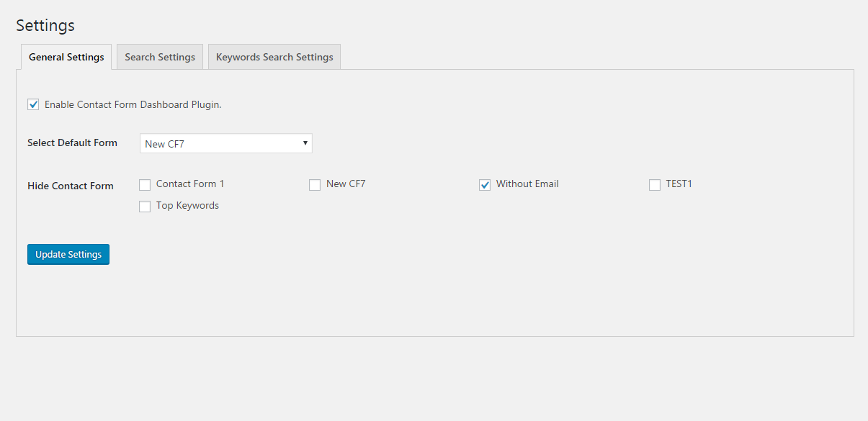
Task: Click the Settings page heading
Action: [x=45, y=25]
